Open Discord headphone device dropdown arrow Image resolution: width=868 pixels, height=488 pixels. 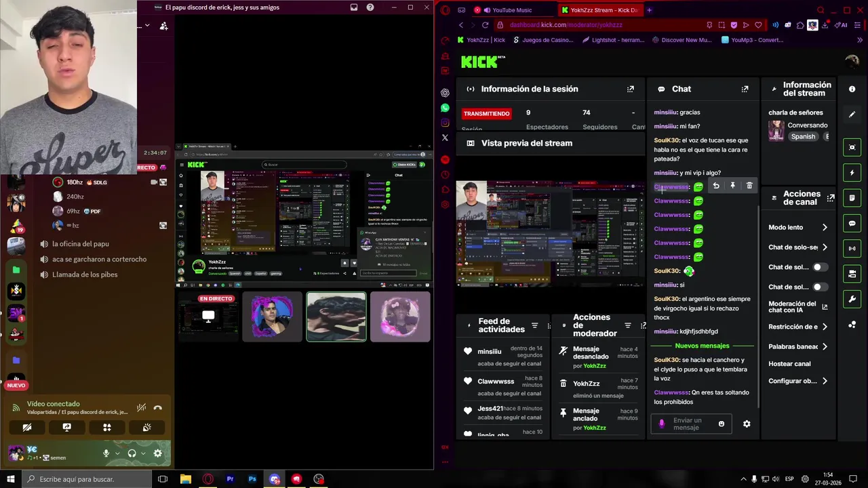143,453
